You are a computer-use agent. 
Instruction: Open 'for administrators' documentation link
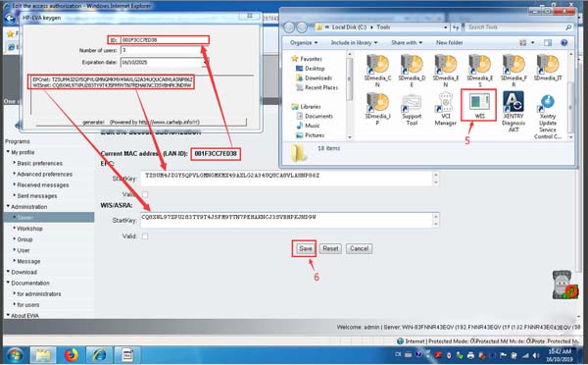point(39,294)
